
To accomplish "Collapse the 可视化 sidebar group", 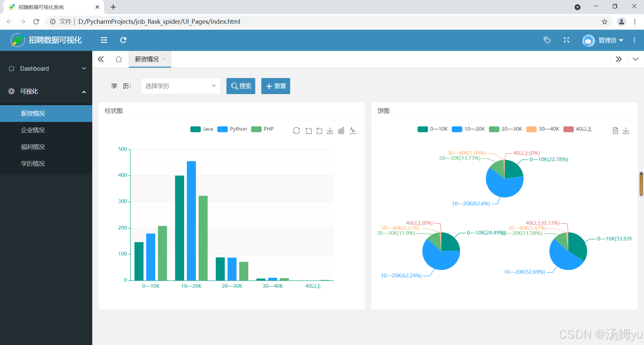I will click(46, 91).
